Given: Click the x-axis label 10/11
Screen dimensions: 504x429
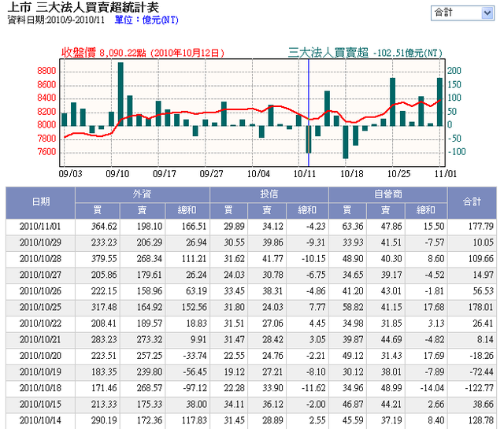Looking at the screenshot, I should pyautogui.click(x=305, y=174).
